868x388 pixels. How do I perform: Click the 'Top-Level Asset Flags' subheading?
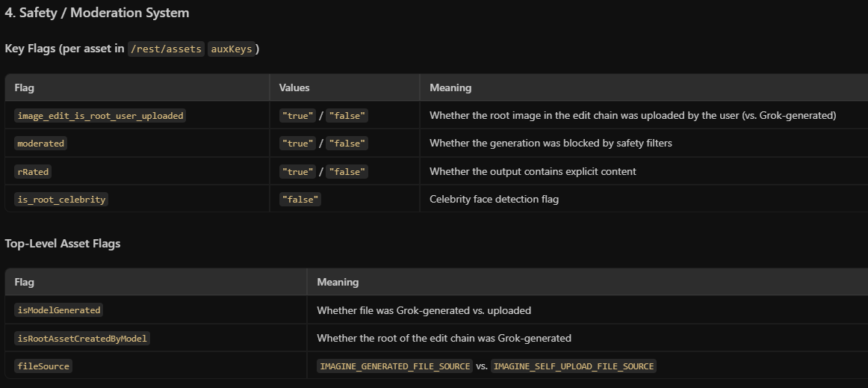(x=63, y=243)
